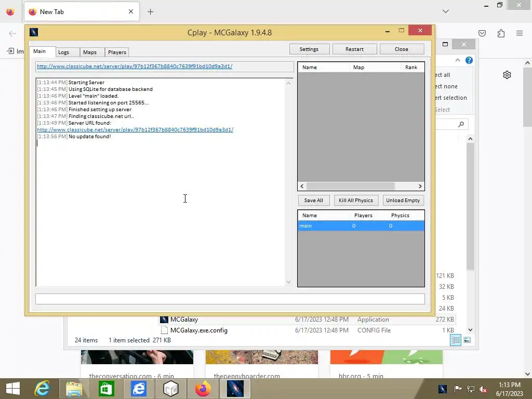Image resolution: width=532 pixels, height=399 pixels.
Task: Open the server URL link in log
Action: (x=135, y=129)
